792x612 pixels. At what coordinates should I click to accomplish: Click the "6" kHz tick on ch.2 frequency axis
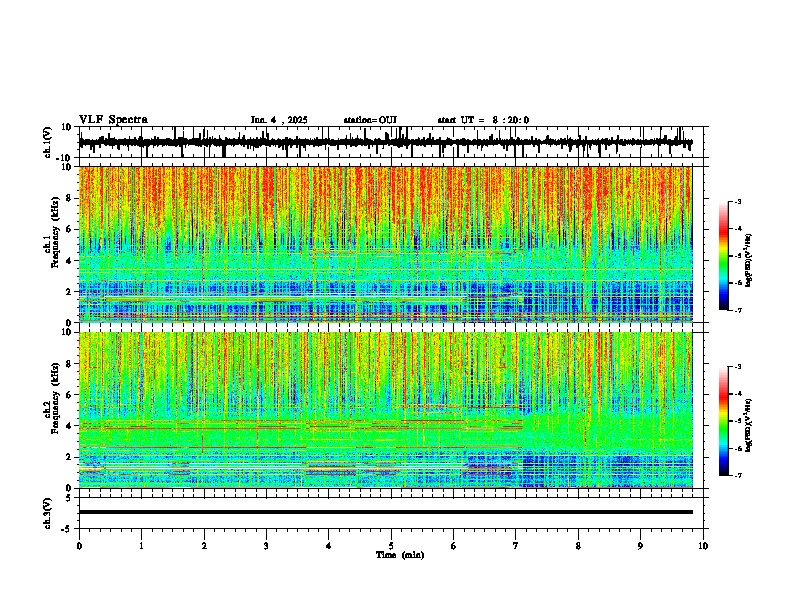[x=70, y=395]
